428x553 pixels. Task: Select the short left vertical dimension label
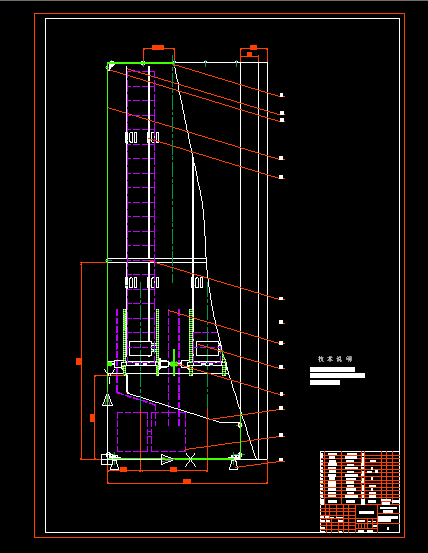click(92, 418)
